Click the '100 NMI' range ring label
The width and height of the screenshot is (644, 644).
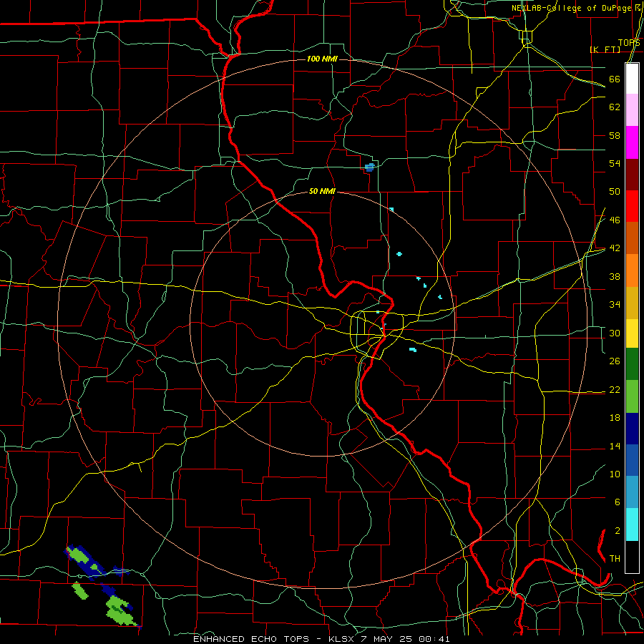[x=322, y=59]
